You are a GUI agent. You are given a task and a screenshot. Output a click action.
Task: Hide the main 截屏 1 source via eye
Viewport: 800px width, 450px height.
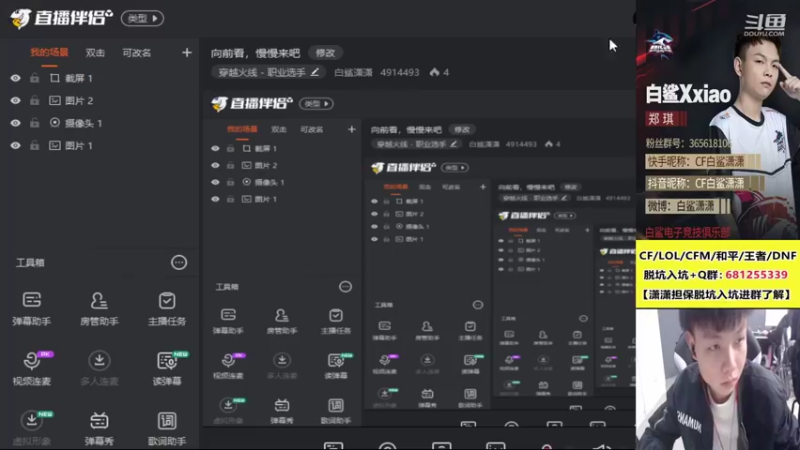coord(16,78)
